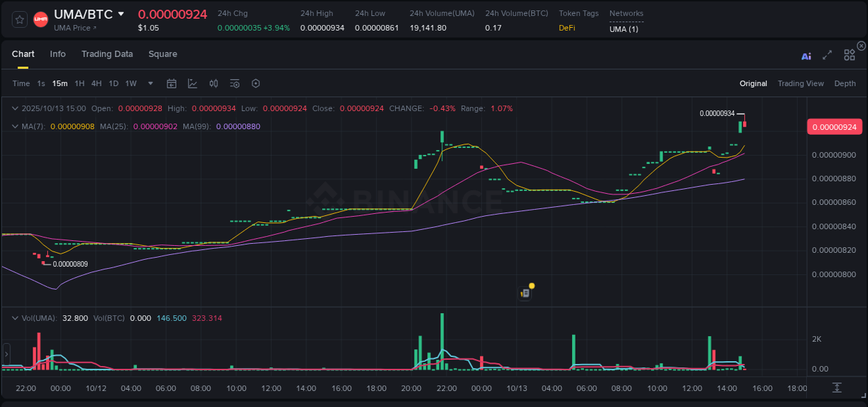
Task: Switch to the Trading Data tab
Action: [108, 54]
